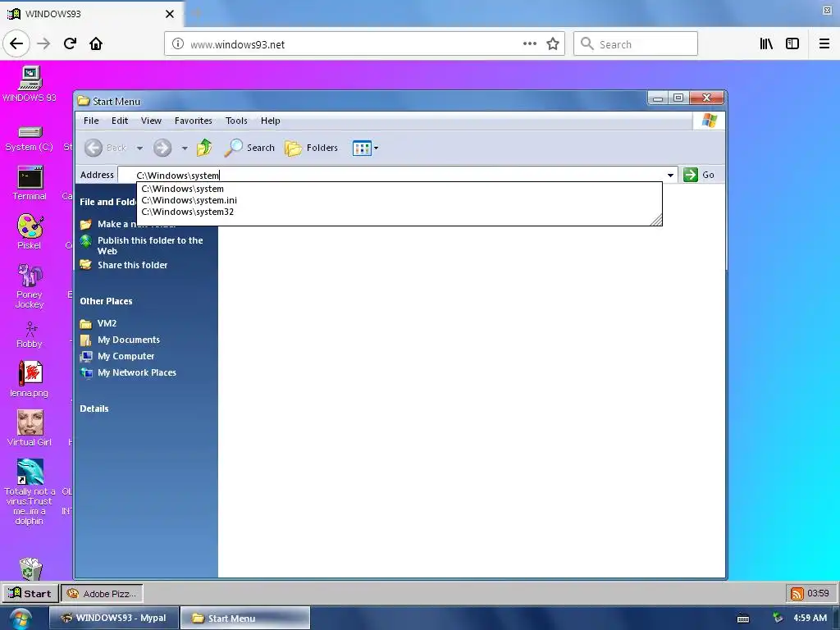
Task: Expand Forward history dropdown arrow
Action: pos(185,148)
